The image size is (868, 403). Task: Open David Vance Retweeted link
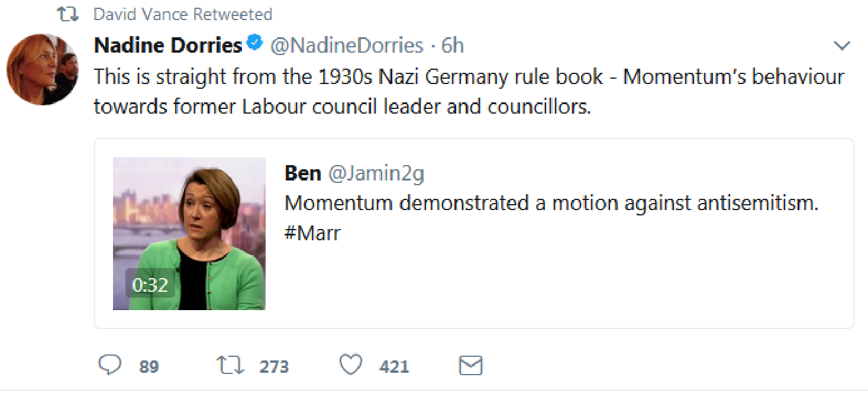point(183,14)
